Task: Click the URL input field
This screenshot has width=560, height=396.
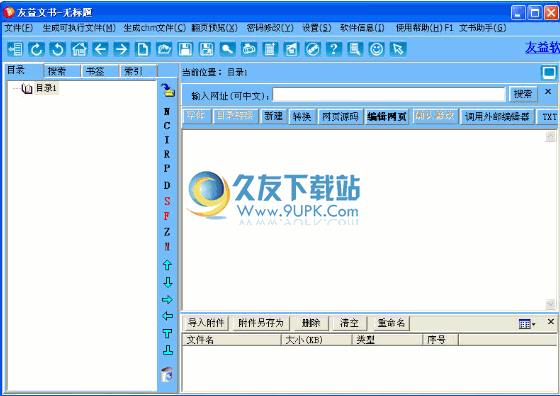Action: tap(389, 95)
